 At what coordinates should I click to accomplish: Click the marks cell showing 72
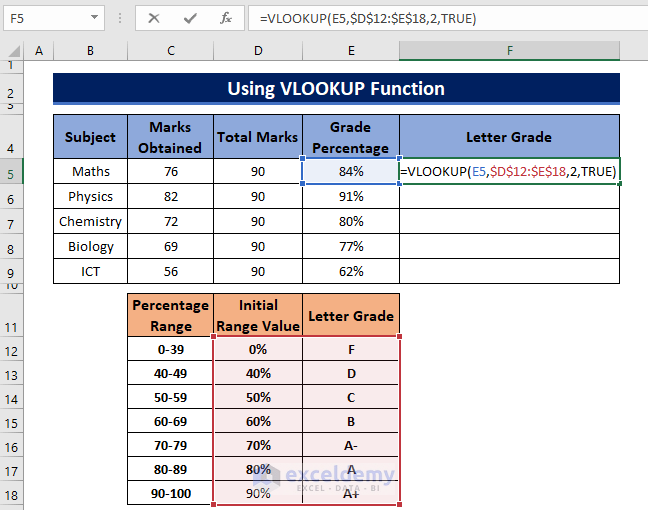point(171,222)
